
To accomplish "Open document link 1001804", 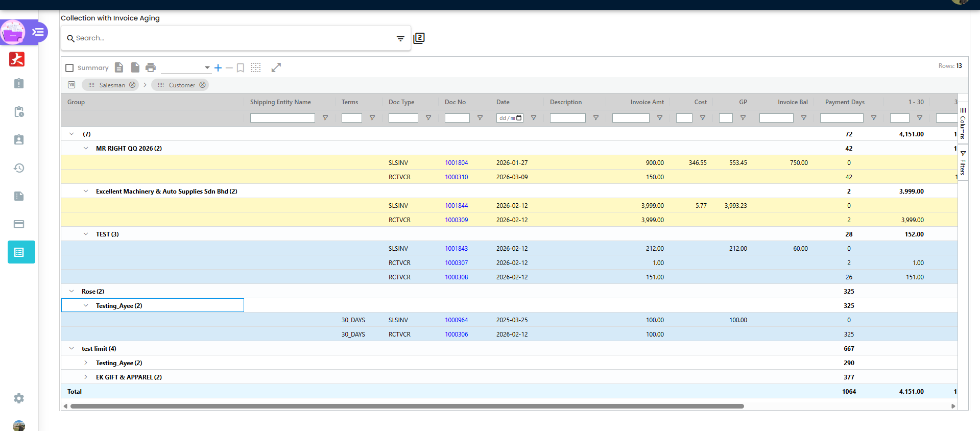I will [x=456, y=162].
